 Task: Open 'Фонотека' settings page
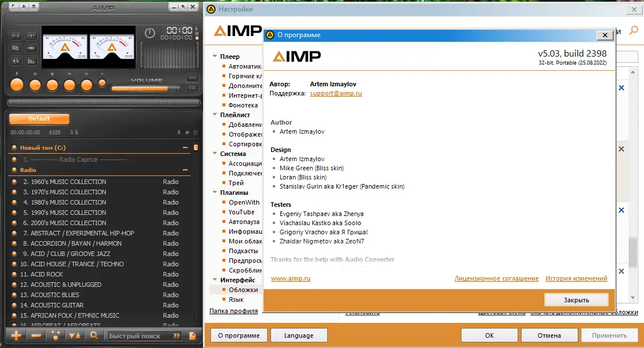(x=243, y=105)
